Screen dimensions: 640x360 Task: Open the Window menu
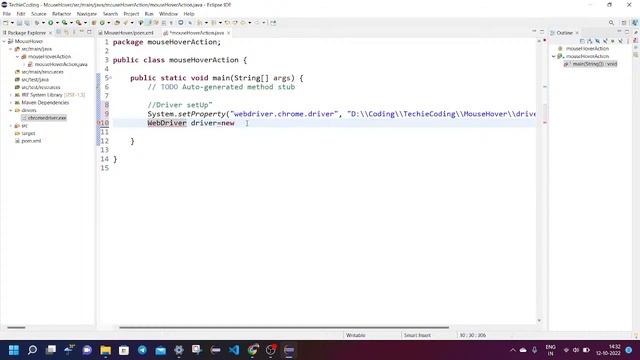168,14
